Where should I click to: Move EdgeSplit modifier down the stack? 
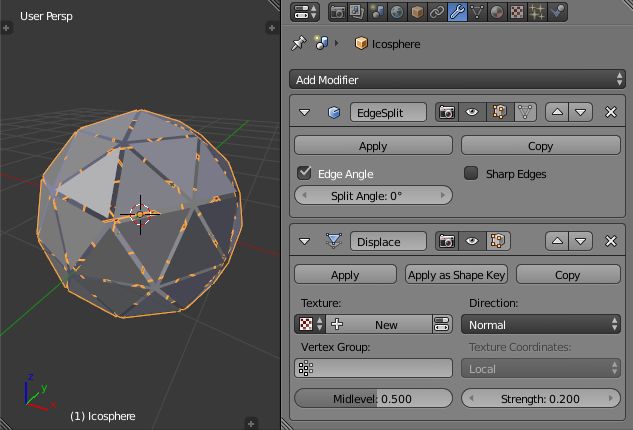tap(581, 112)
